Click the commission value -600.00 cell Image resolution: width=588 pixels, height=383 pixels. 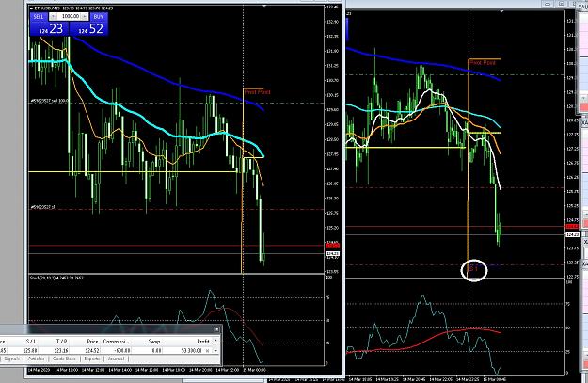tap(122, 350)
